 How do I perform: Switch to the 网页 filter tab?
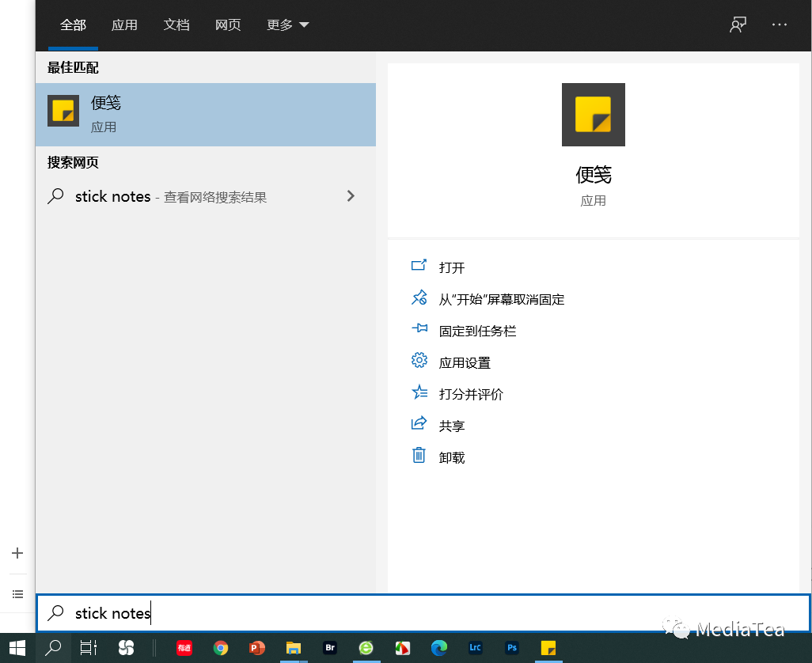coord(228,25)
